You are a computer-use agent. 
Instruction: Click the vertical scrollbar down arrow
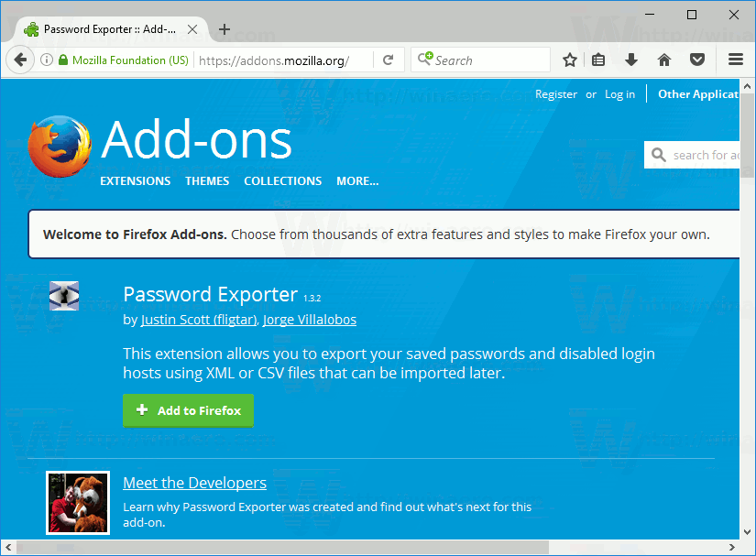(748, 532)
